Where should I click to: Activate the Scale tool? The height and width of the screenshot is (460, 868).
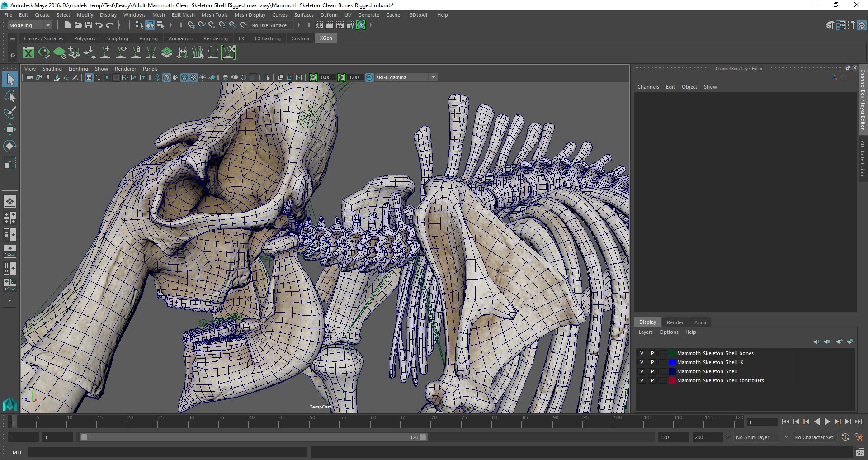click(x=10, y=162)
